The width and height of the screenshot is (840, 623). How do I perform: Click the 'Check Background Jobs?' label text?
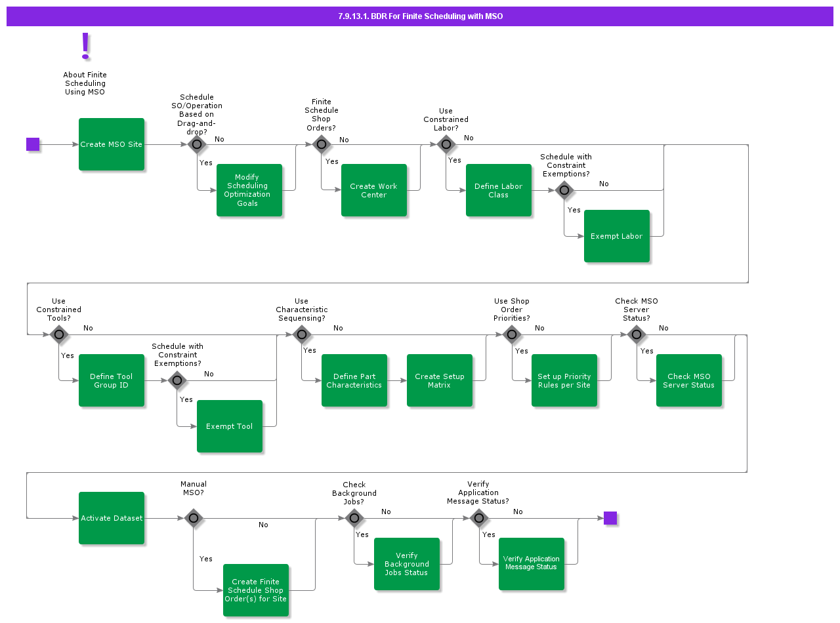tap(354, 493)
